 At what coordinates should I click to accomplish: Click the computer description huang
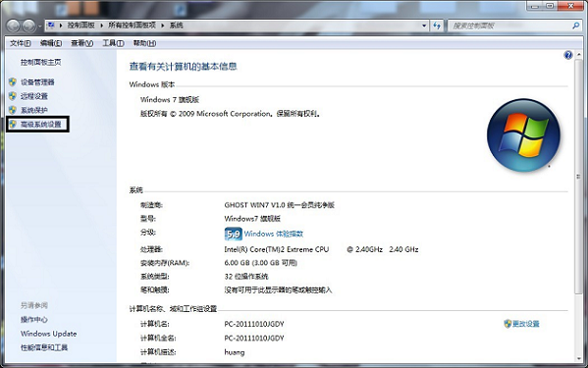235,352
